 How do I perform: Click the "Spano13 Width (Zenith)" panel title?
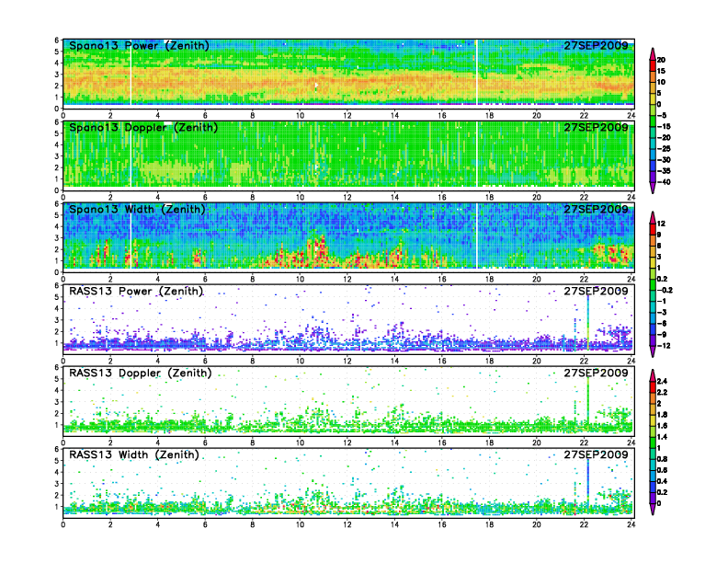click(x=137, y=209)
